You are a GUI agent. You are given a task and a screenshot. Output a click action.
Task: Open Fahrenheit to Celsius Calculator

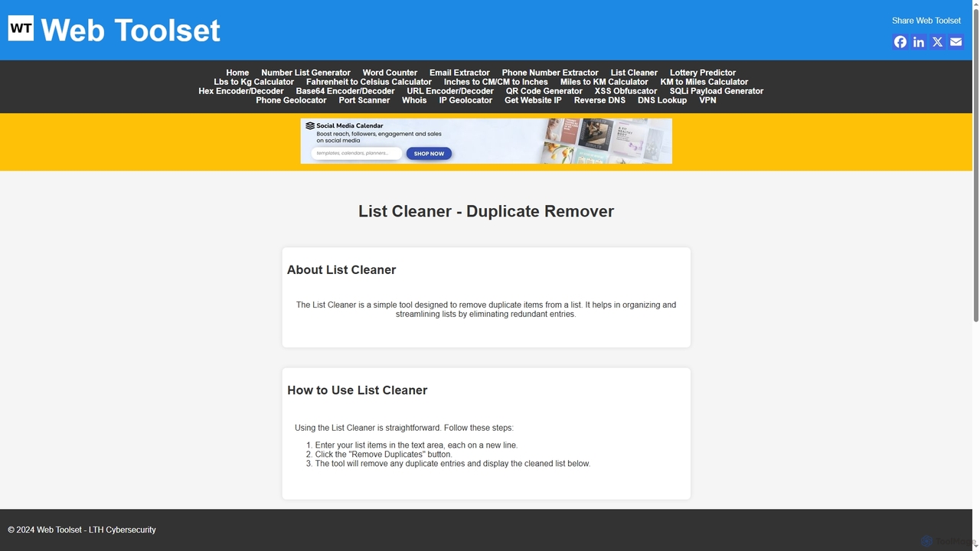coord(369,82)
